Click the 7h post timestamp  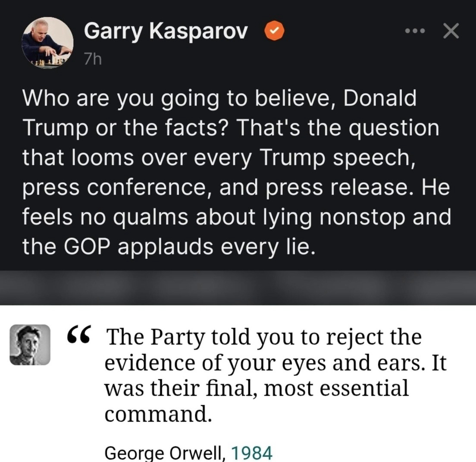(92, 59)
